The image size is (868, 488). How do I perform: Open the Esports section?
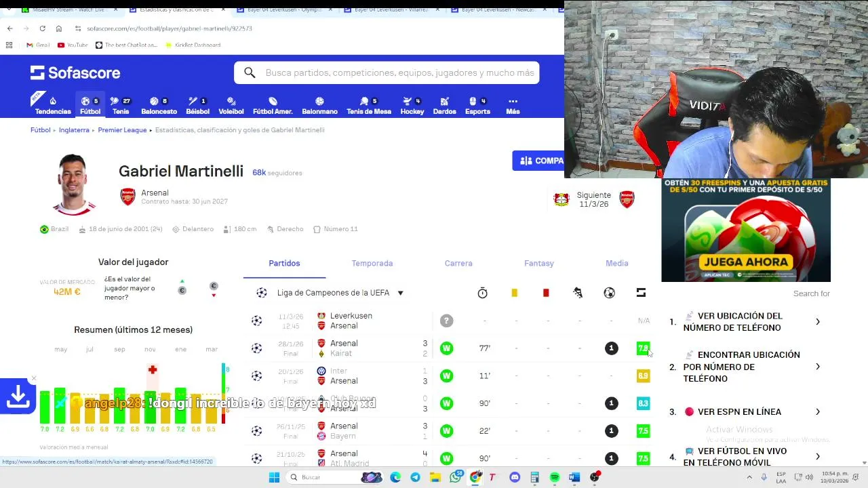coord(477,105)
